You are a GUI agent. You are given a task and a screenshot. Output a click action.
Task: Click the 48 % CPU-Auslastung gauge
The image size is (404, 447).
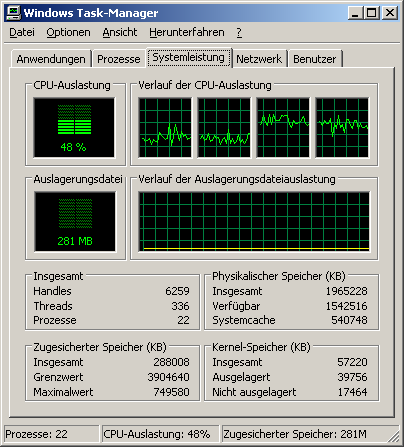(x=74, y=127)
